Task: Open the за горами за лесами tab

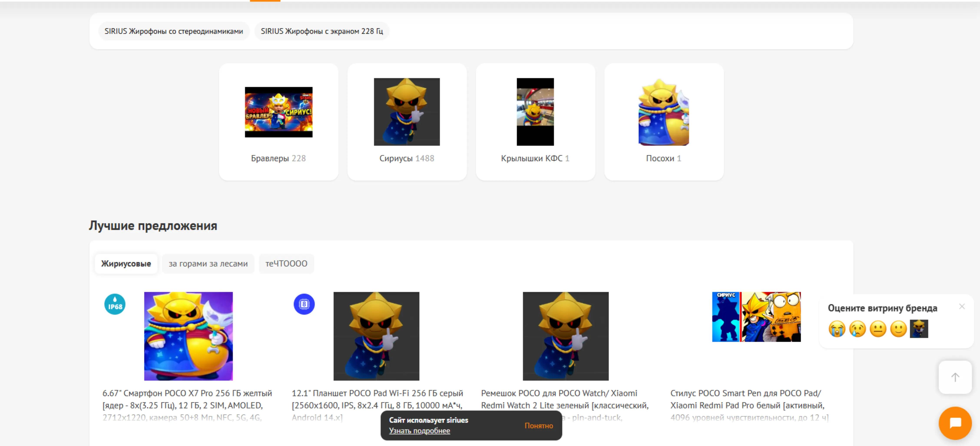Action: click(x=208, y=264)
